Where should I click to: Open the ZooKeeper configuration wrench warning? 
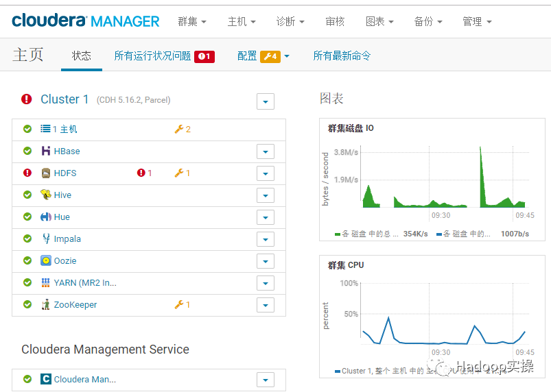point(183,304)
